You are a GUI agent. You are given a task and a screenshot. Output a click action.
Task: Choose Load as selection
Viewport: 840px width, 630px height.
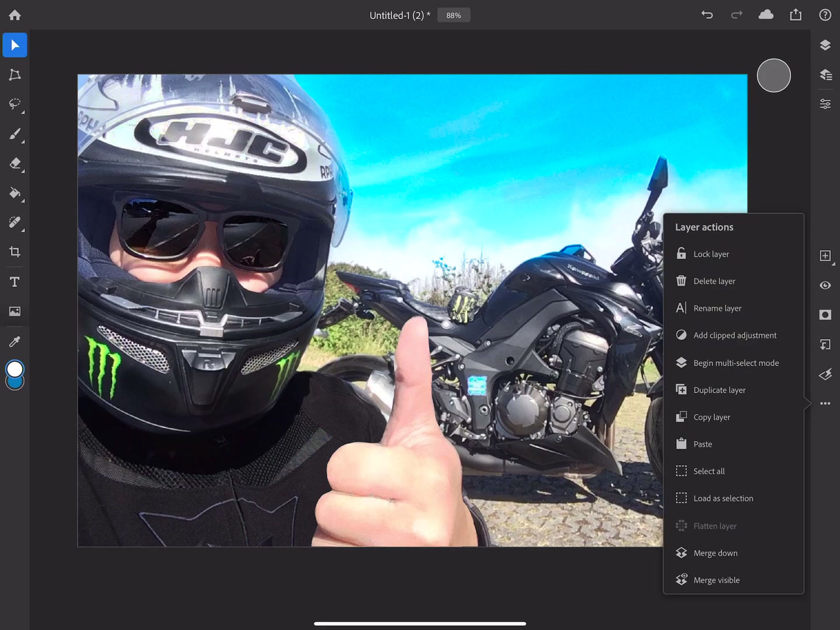tap(734, 498)
